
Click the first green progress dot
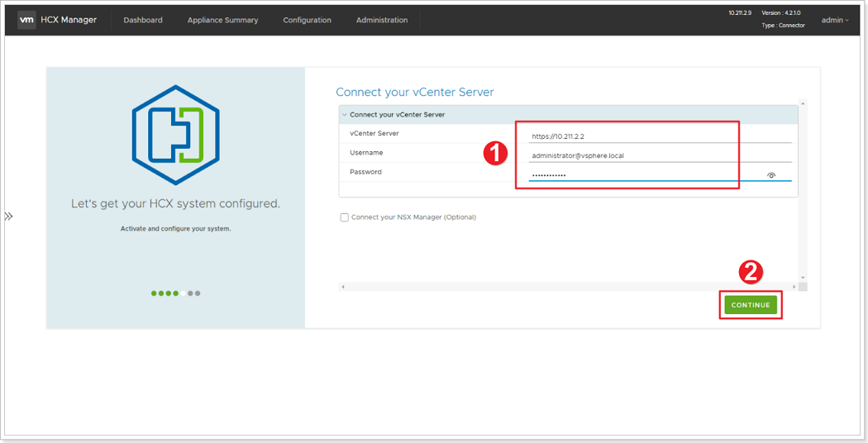pos(154,293)
